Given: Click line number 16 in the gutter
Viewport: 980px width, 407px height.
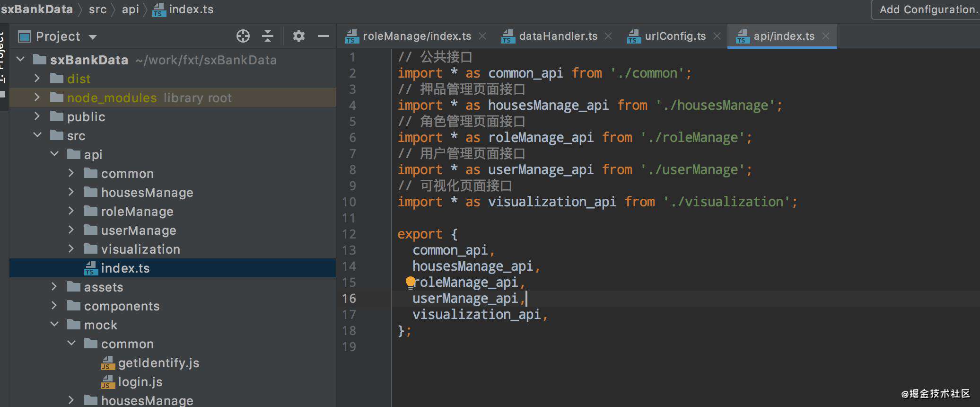Looking at the screenshot, I should coord(349,299).
